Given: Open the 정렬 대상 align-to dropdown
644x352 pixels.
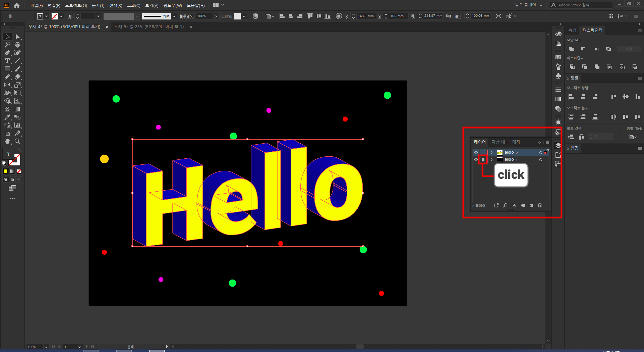Looking at the screenshot, I should coord(633,137).
